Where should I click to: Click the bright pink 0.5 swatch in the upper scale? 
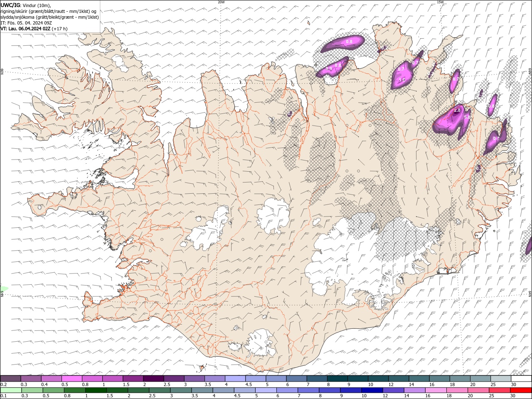71,379
